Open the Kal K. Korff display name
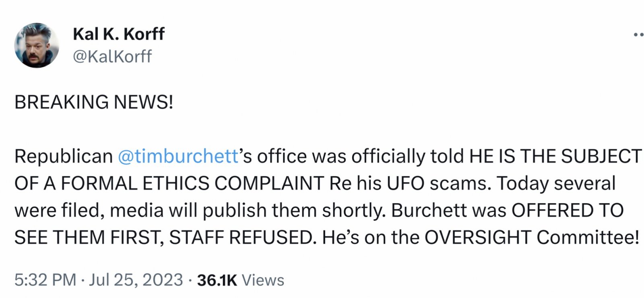The height and width of the screenshot is (298, 644). tap(118, 34)
